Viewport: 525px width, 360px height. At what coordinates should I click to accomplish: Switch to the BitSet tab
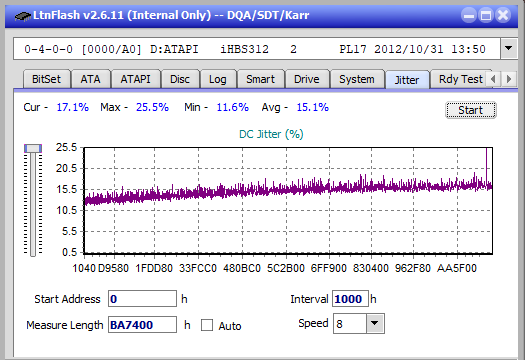(x=46, y=79)
